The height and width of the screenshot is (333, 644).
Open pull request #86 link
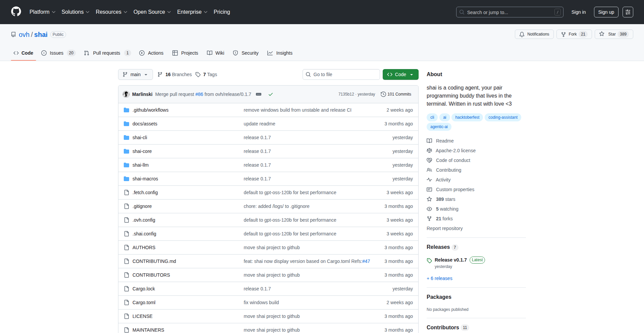tap(199, 94)
